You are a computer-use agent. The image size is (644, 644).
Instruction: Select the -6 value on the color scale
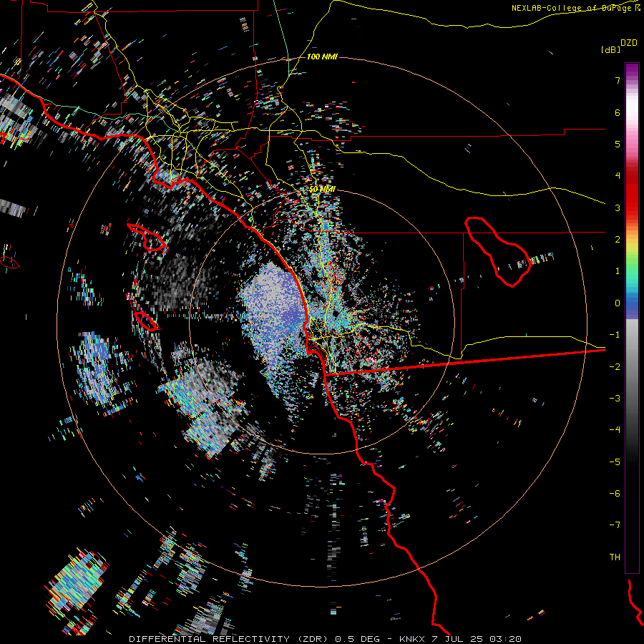coord(615,494)
